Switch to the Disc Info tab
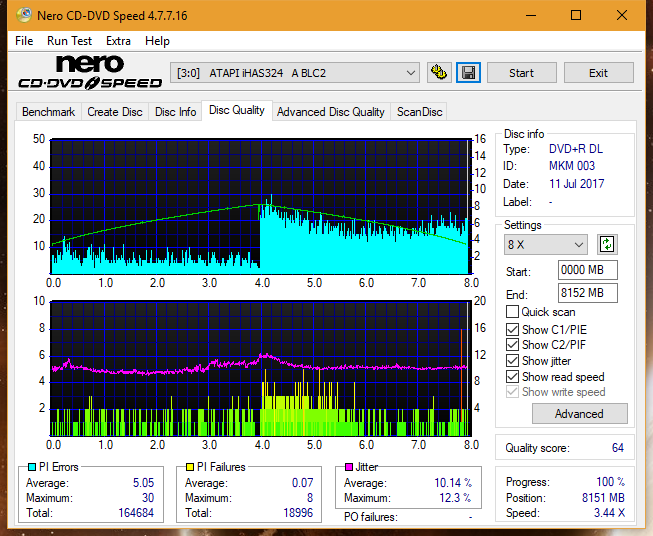 (x=175, y=112)
